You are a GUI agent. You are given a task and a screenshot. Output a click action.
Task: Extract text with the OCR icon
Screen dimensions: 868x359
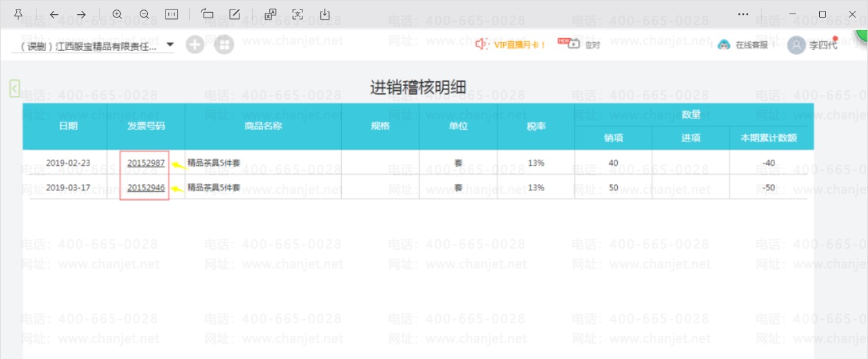298,14
